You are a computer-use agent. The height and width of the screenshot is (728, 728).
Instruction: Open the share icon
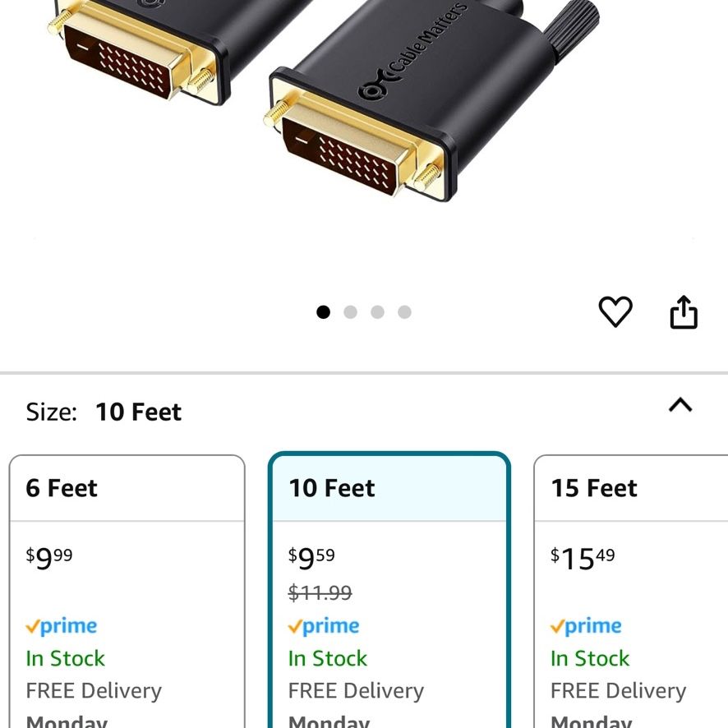coord(684,312)
